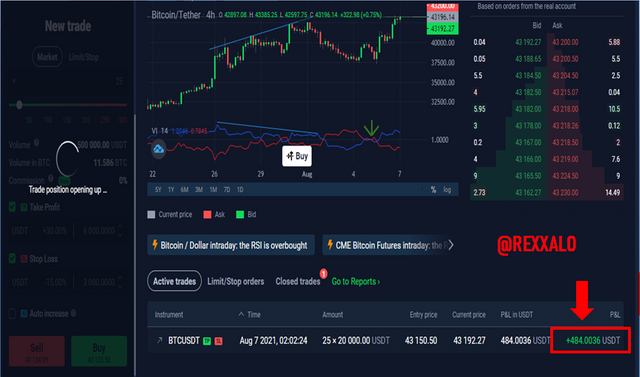Click the Closed trades notification badge
Viewport: 640px width, 377px height.
(x=323, y=274)
